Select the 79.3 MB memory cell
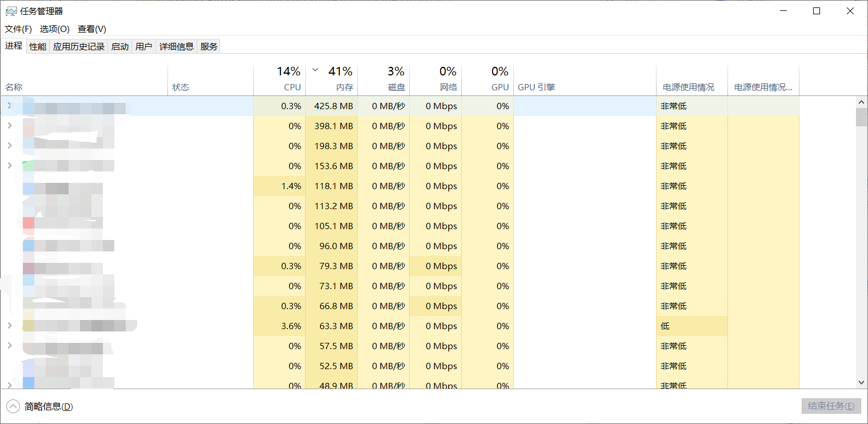This screenshot has width=868, height=424. (331, 266)
